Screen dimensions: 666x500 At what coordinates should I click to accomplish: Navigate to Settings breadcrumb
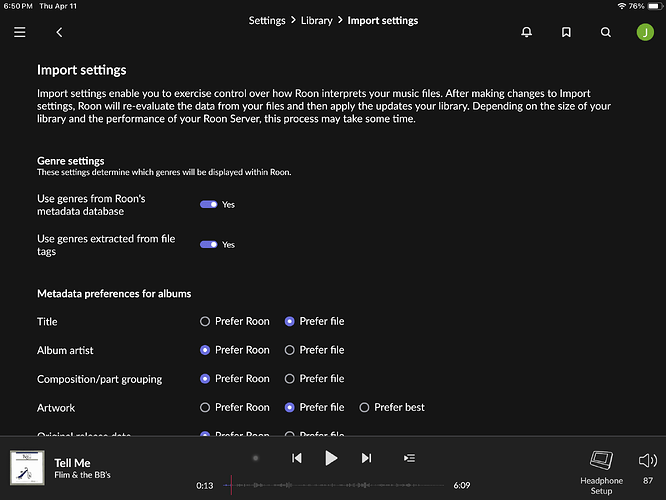click(x=267, y=20)
